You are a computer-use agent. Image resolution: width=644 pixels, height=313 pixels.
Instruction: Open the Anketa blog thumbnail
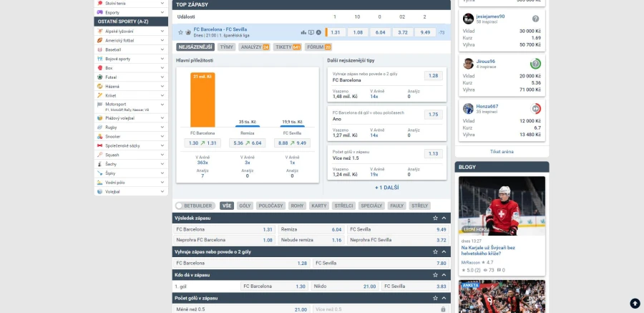point(502,297)
